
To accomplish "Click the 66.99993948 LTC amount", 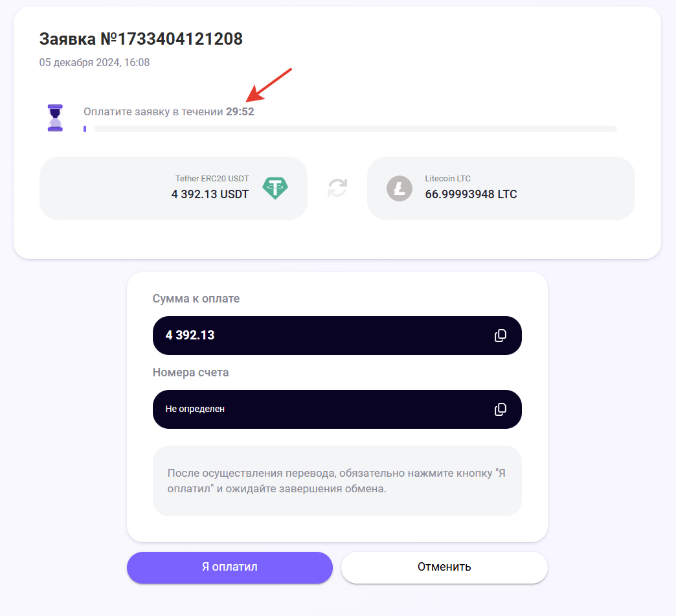I will pos(471,194).
